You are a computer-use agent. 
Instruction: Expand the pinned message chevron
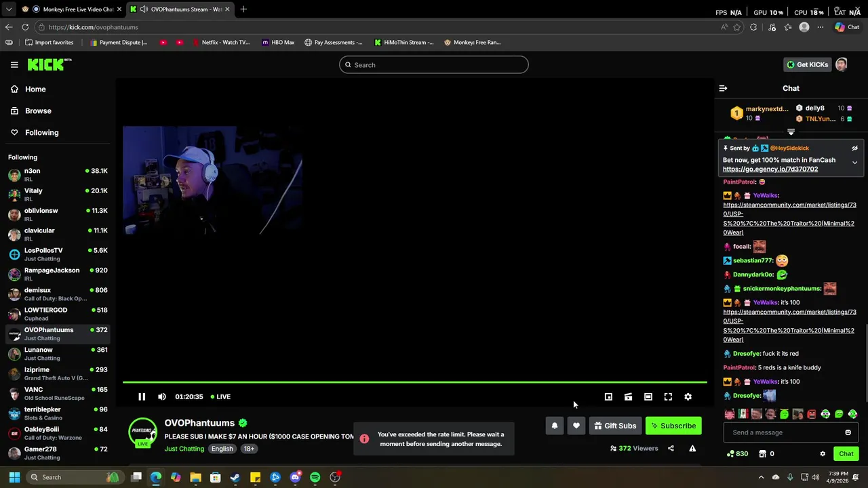click(854, 163)
